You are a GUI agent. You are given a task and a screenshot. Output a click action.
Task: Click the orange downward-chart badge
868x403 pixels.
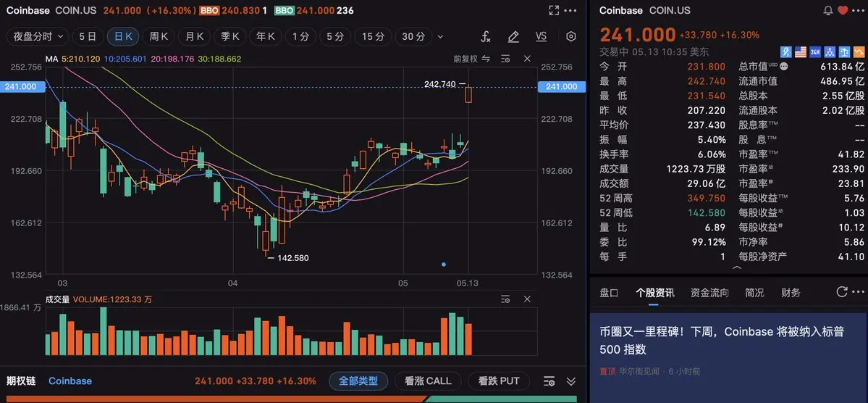coord(858,52)
